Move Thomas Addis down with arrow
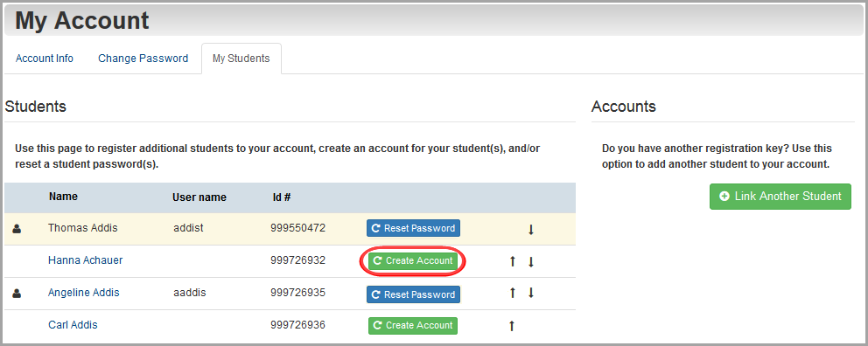Viewport: 868px width, 346px height. [x=530, y=230]
